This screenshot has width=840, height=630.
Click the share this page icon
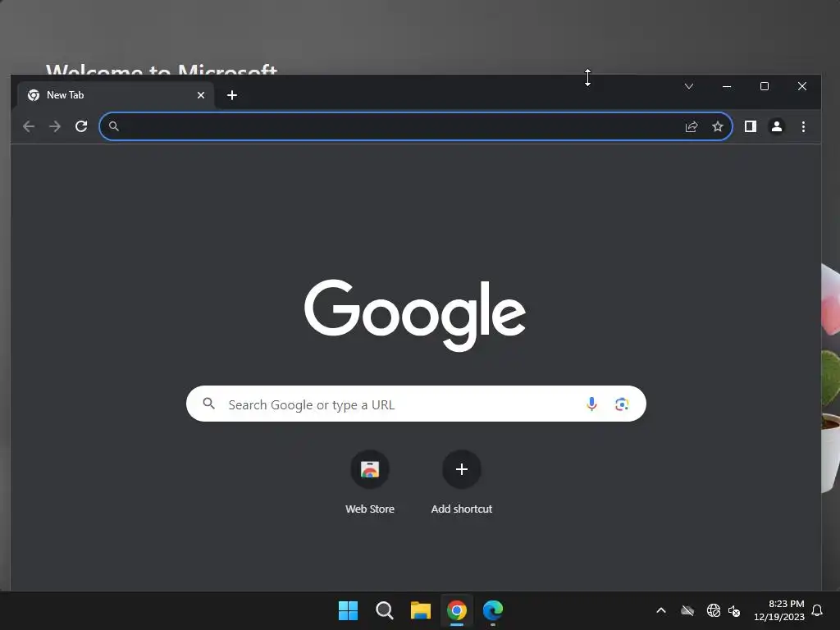[692, 126]
